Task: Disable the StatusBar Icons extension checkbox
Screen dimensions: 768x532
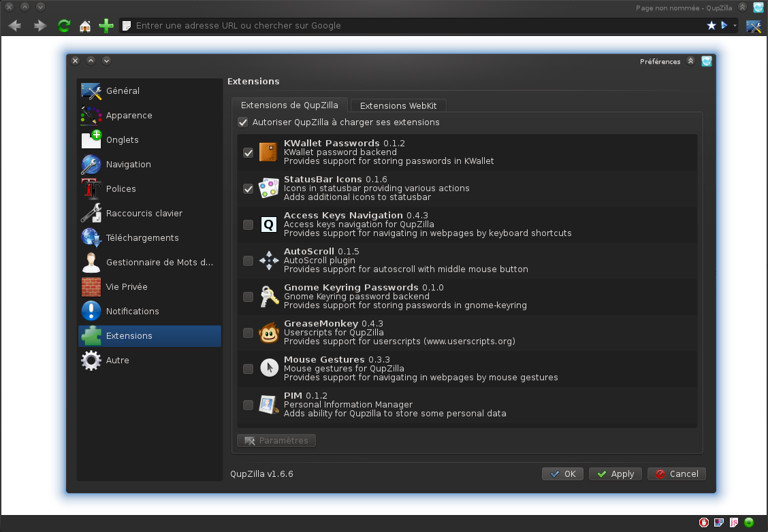Action: [x=249, y=189]
